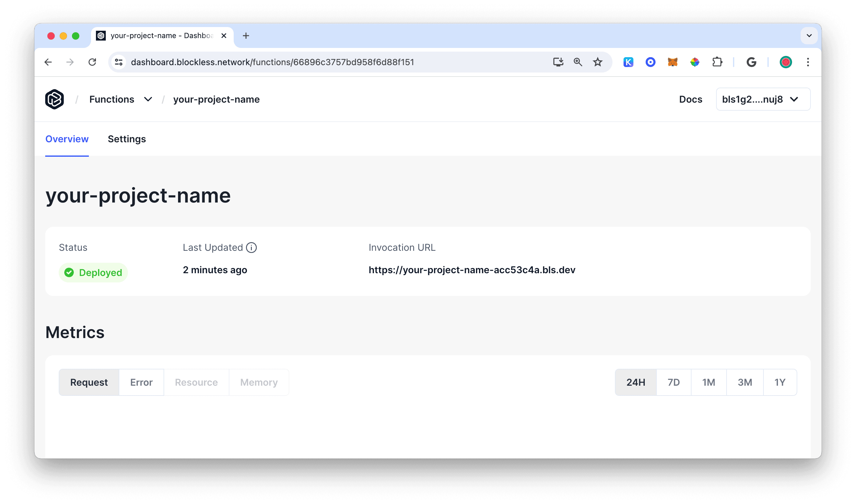Click the Overview tab label
This screenshot has width=856, height=504.
coord(67,139)
